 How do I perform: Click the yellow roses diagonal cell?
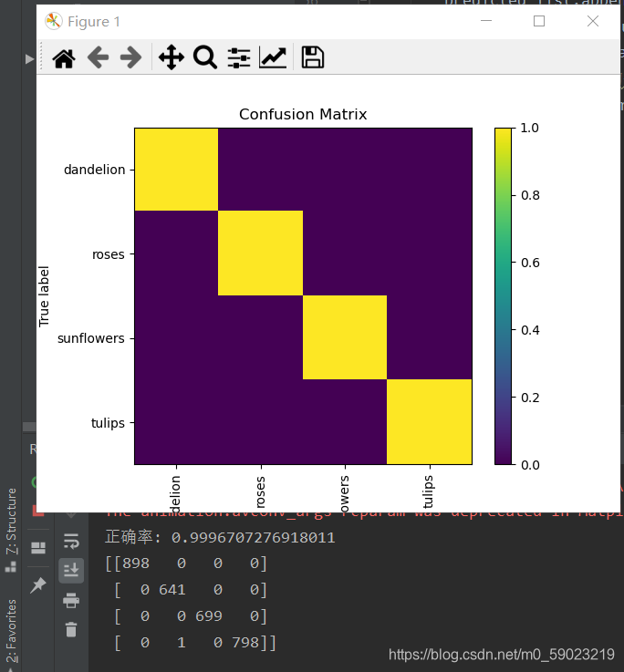[260, 253]
